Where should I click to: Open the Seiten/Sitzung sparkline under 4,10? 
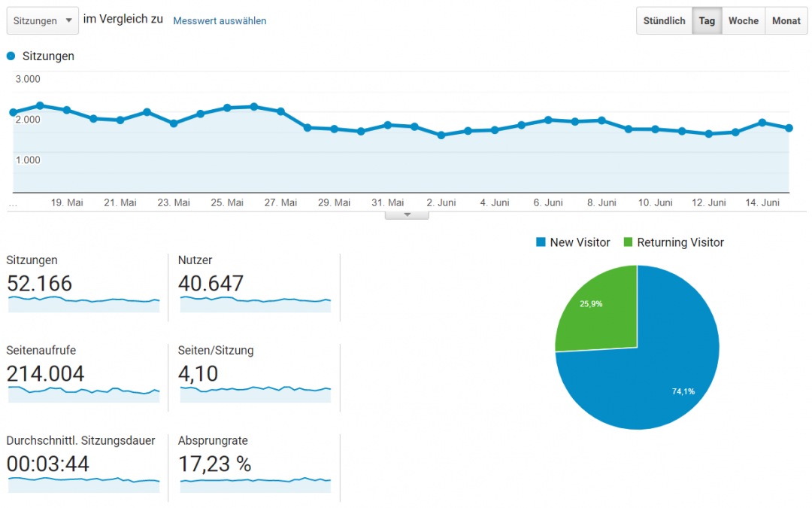click(255, 394)
